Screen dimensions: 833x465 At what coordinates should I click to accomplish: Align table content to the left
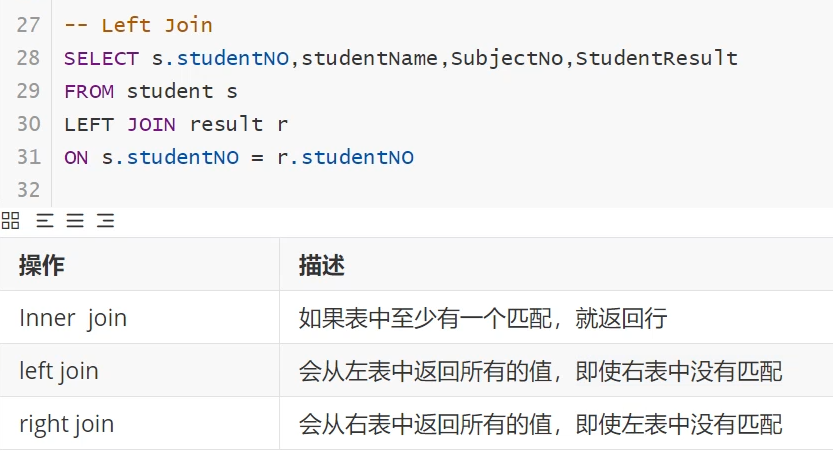click(x=45, y=221)
